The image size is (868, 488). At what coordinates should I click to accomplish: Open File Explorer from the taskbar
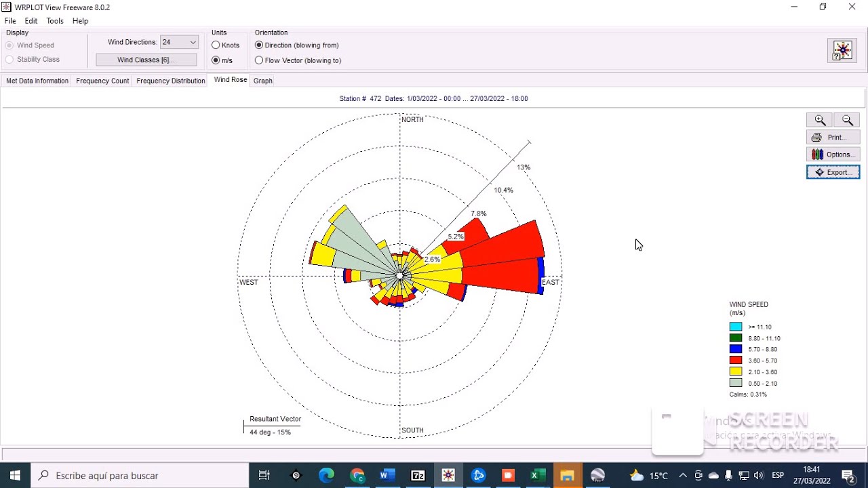(568, 475)
